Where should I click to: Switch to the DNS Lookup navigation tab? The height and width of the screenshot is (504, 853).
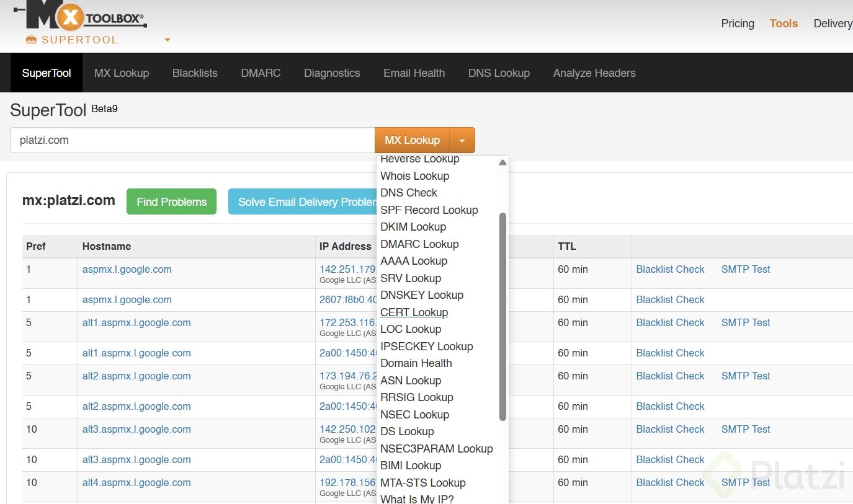click(x=499, y=73)
